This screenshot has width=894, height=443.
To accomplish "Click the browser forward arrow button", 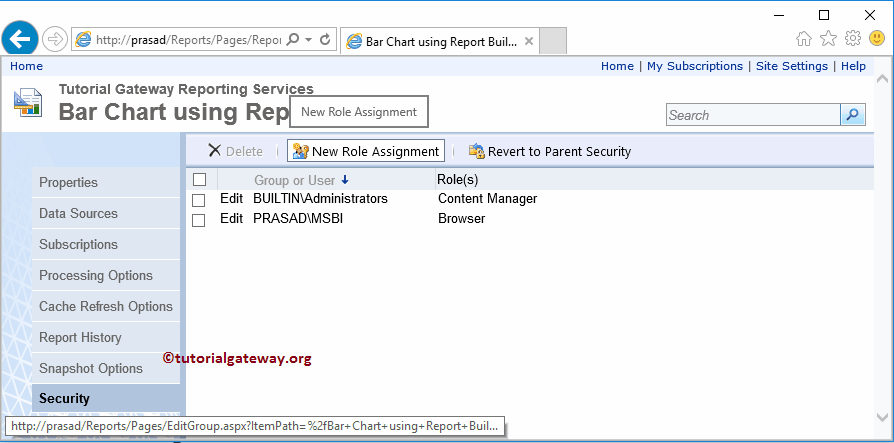I will [x=55, y=39].
